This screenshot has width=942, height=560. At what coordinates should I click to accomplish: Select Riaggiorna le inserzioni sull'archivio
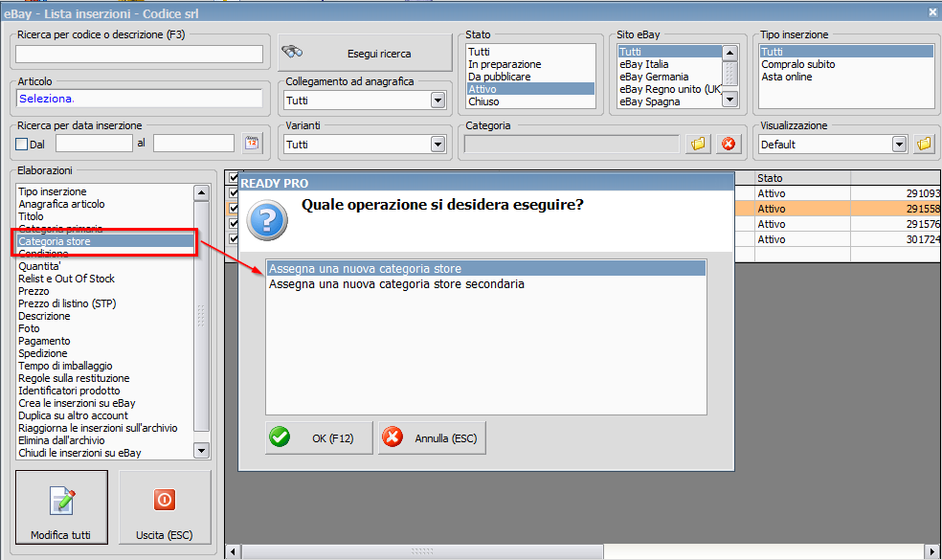pyautogui.click(x=98, y=428)
